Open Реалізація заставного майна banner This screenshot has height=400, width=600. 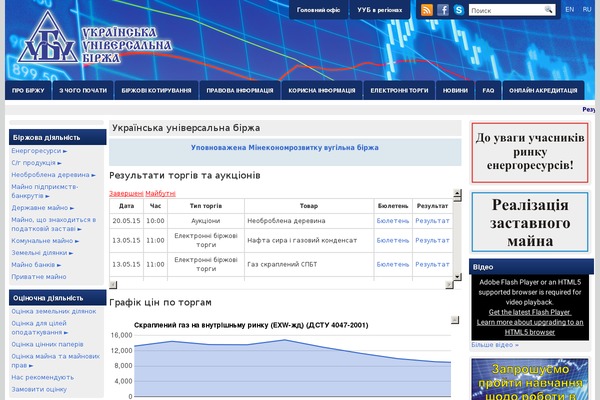(x=530, y=222)
